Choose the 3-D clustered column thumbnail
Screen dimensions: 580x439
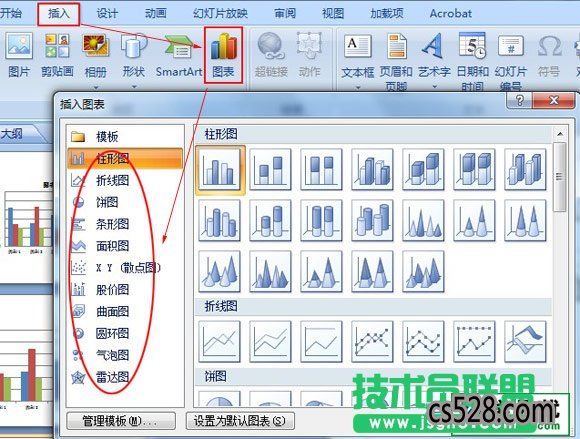372,170
